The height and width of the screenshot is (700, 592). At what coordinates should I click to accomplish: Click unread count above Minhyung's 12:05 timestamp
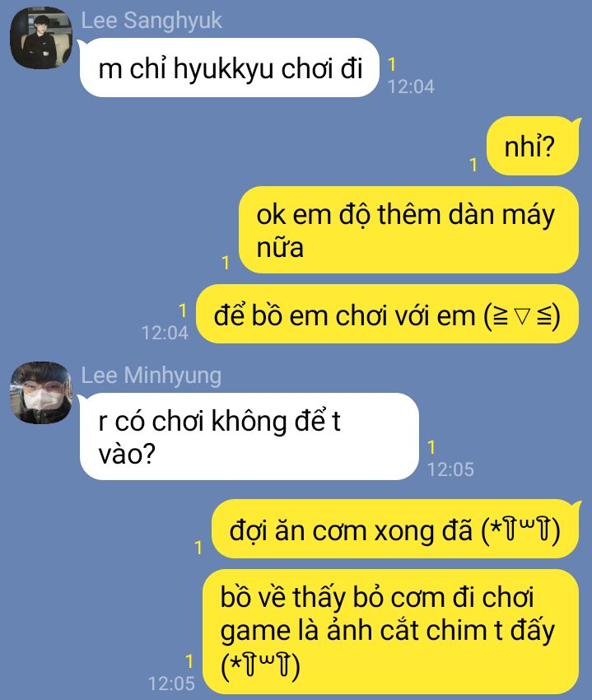point(431,447)
